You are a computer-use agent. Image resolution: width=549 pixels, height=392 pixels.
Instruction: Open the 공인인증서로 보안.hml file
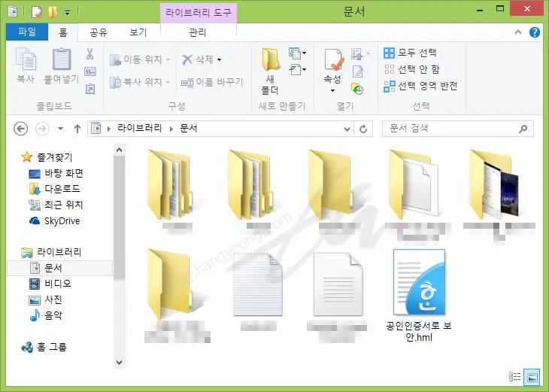tap(419, 295)
